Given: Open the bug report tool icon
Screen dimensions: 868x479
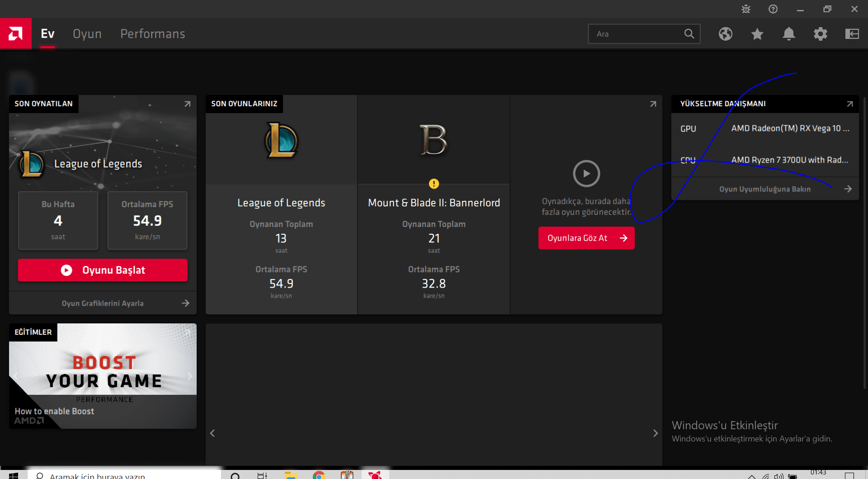Looking at the screenshot, I should pos(746,9).
